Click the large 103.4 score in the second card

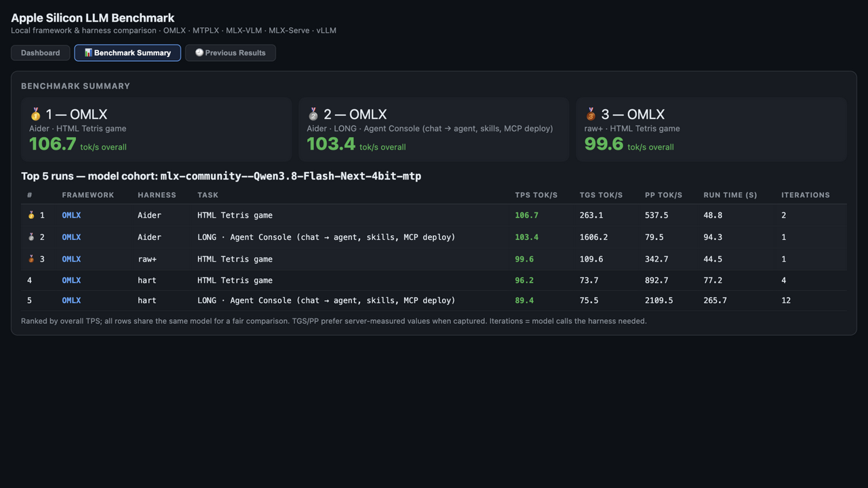point(331,144)
